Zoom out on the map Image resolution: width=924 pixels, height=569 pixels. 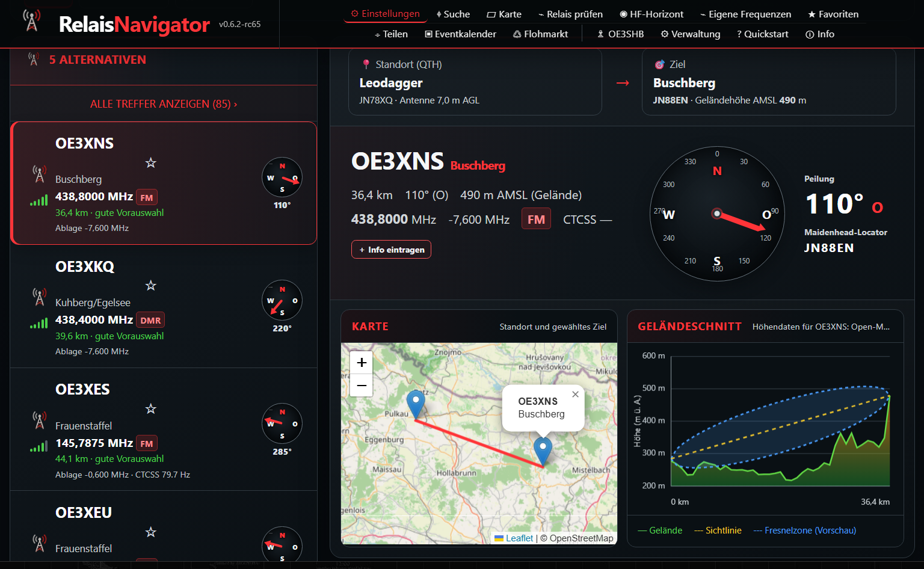coord(362,385)
